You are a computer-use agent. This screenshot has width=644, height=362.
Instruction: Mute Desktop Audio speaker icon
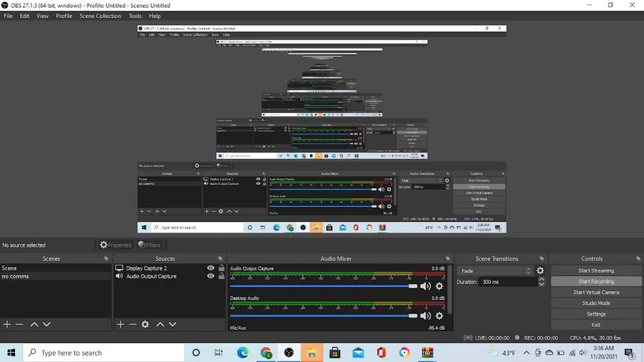point(426,315)
